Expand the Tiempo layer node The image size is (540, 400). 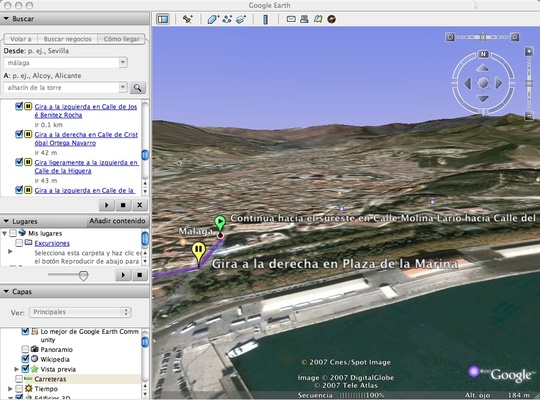pyautogui.click(x=10, y=389)
